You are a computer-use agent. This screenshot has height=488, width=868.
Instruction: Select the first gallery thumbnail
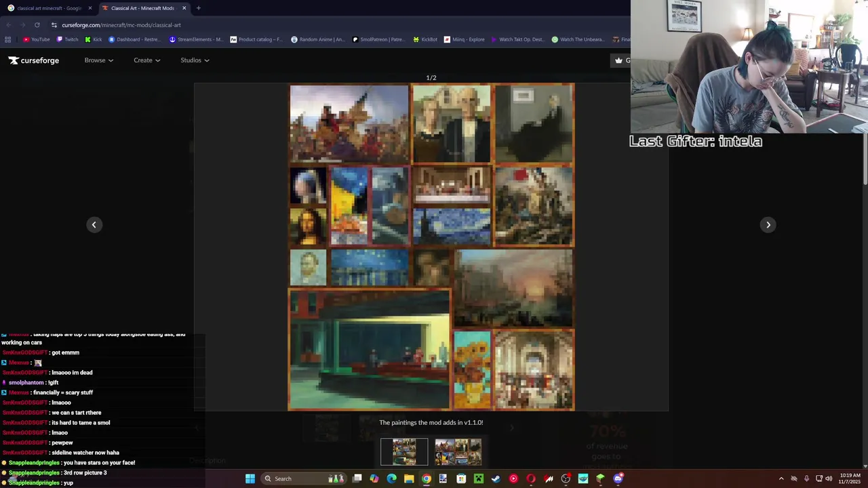[x=404, y=452]
